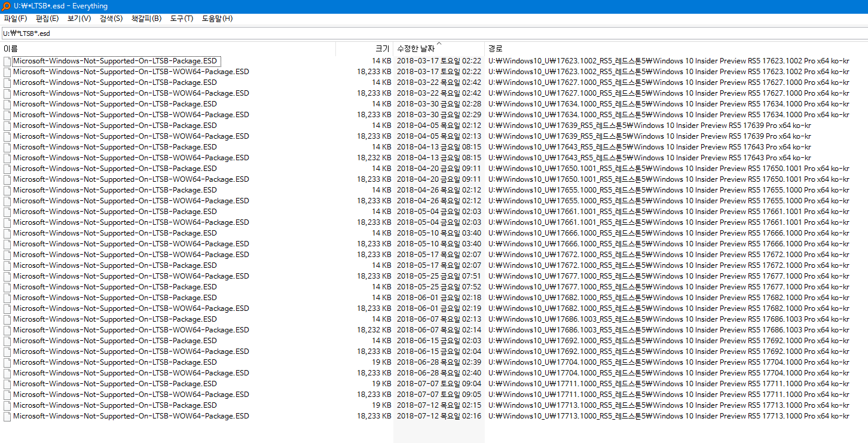Viewport: 868px width, 443px height.
Task: Select file icon of WOW64 ESD dated 2018-04-20
Action: coord(7,179)
